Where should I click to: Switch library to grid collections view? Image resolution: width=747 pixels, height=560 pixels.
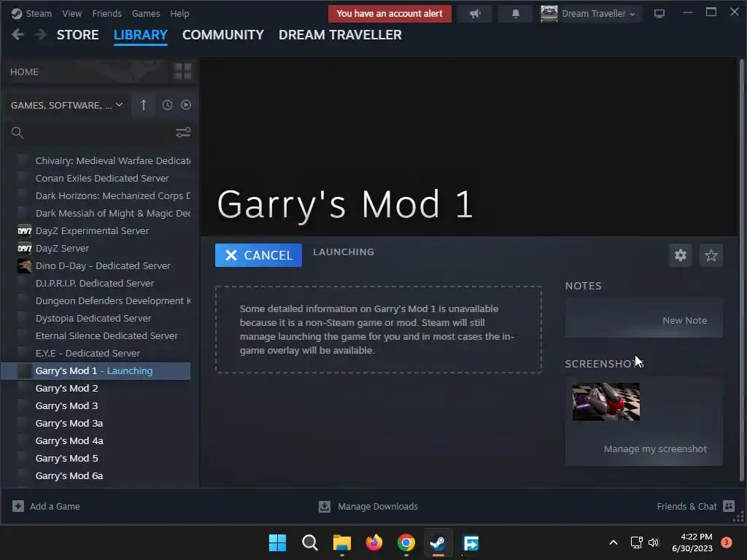[x=182, y=71]
